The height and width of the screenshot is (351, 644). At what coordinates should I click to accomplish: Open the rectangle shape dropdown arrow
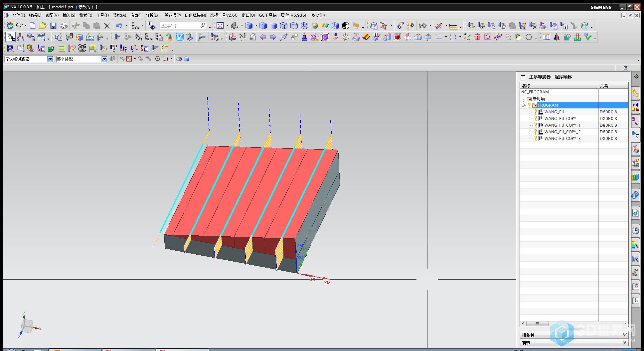pyautogui.click(x=446, y=37)
